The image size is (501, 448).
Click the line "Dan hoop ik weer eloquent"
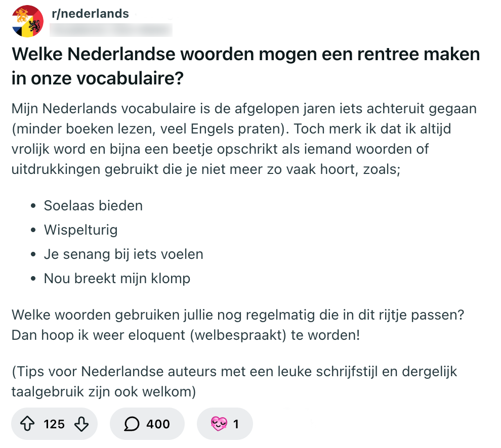185,335
